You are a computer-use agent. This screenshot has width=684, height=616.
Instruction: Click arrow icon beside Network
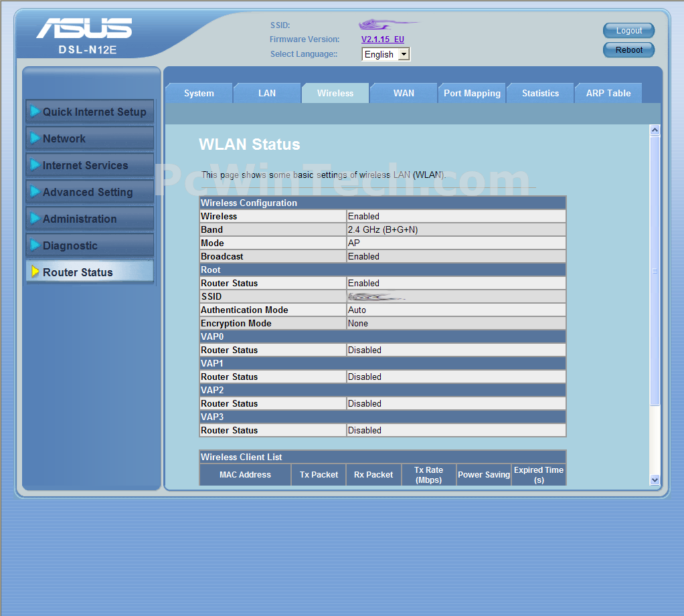tap(35, 138)
